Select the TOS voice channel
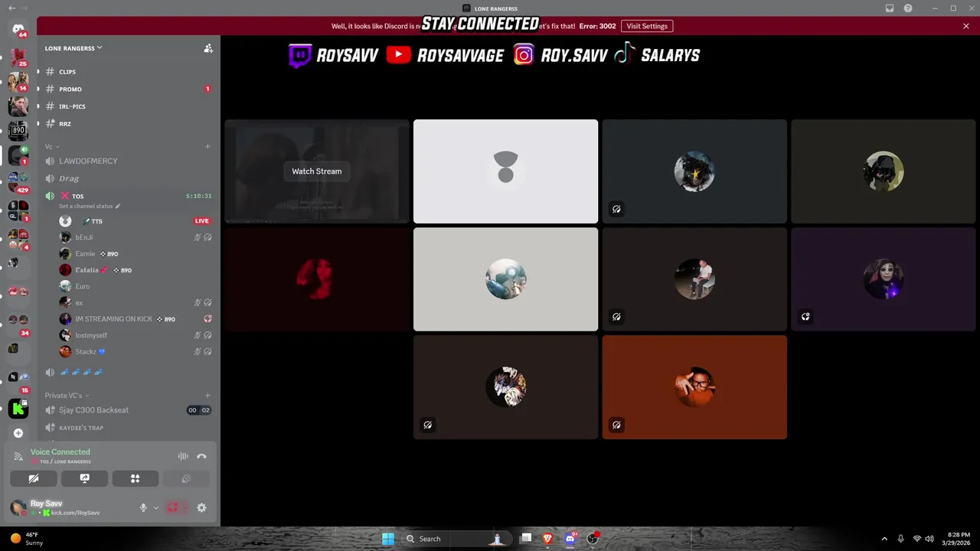This screenshot has width=980, height=551. pyautogui.click(x=128, y=196)
